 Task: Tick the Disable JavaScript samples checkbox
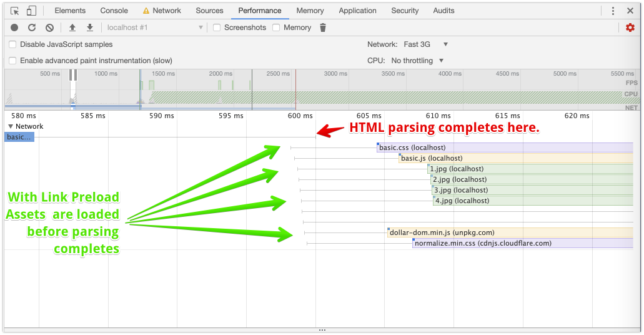[12, 44]
